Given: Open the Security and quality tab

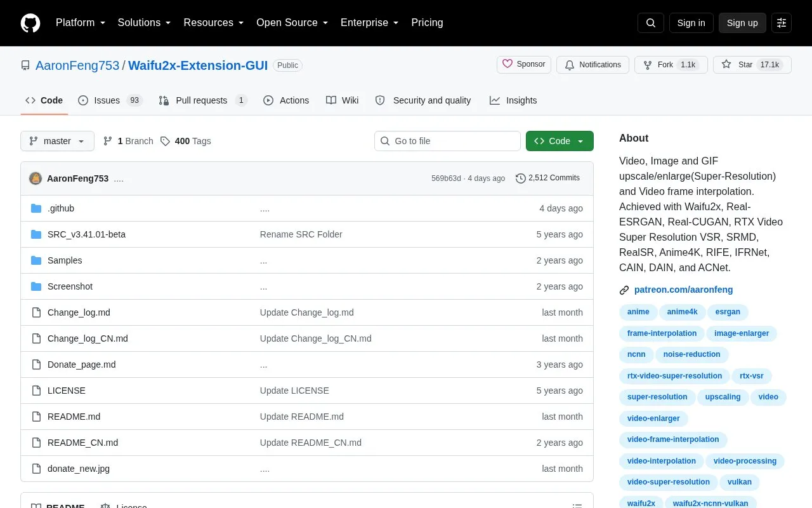Looking at the screenshot, I should coord(423,100).
